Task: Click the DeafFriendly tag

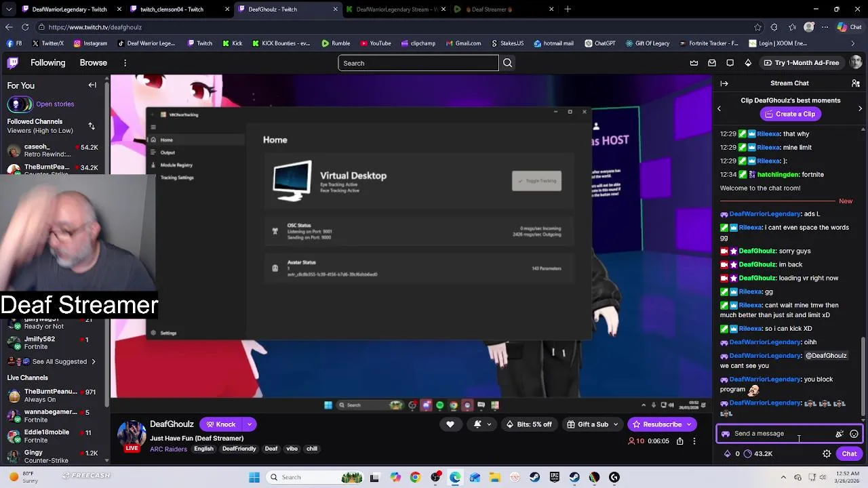Action: 239,449
